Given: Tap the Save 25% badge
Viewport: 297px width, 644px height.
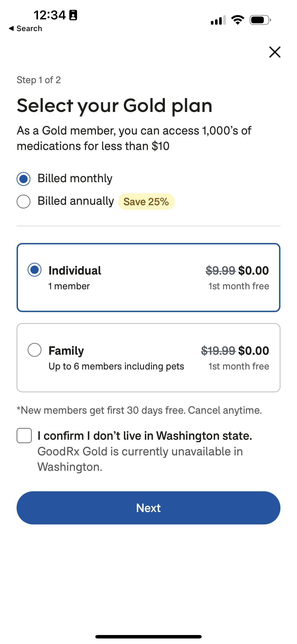Looking at the screenshot, I should click(146, 202).
